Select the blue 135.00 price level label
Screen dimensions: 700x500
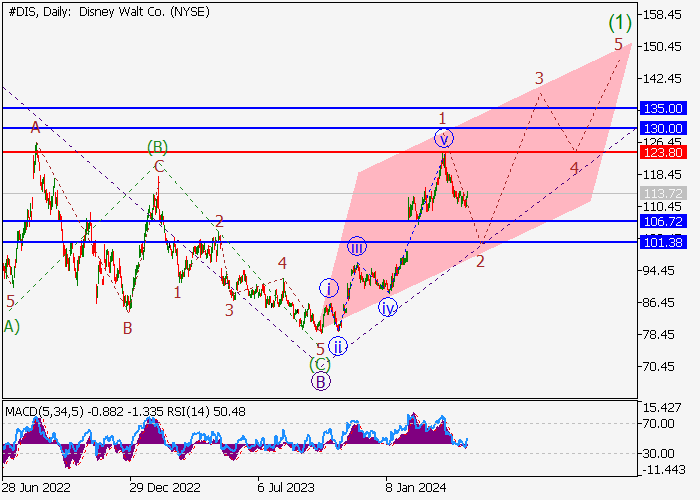[663, 108]
